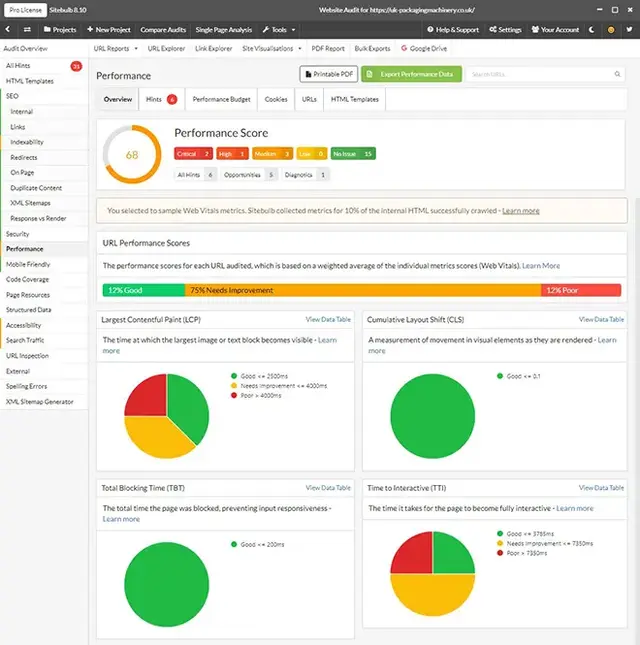The image size is (640, 645).
Task: Open Help & Support
Action: 453,30
